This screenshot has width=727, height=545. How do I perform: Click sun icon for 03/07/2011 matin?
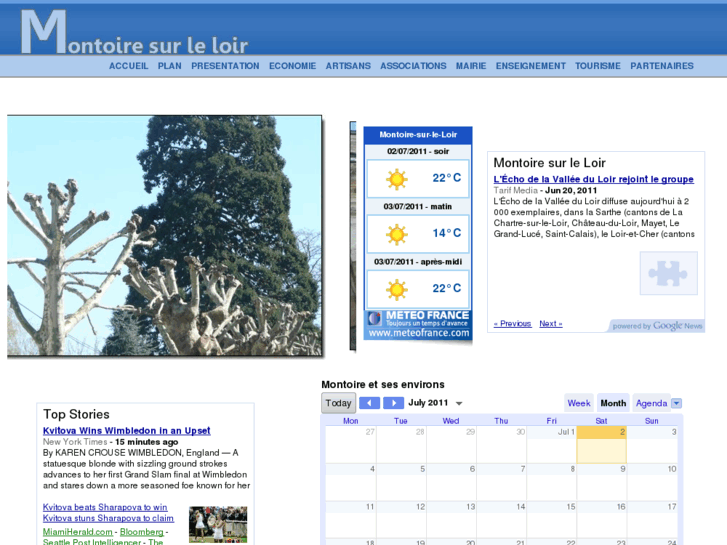click(396, 234)
